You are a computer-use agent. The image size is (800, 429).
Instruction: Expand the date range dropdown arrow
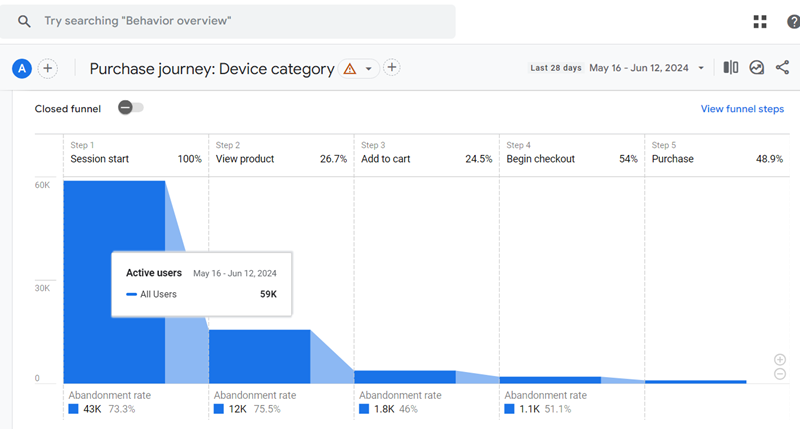[701, 68]
